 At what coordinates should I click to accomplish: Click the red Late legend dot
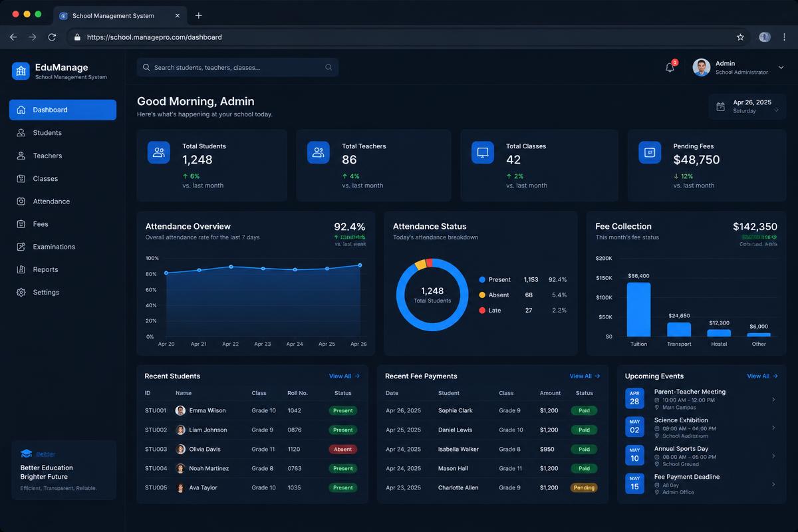[x=482, y=311]
